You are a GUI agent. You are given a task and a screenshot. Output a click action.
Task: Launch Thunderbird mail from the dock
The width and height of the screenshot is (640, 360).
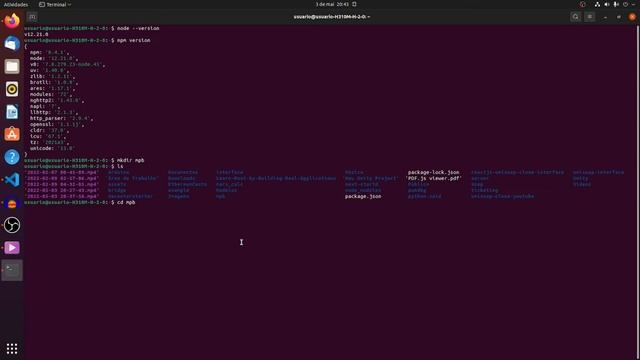pyautogui.click(x=12, y=43)
